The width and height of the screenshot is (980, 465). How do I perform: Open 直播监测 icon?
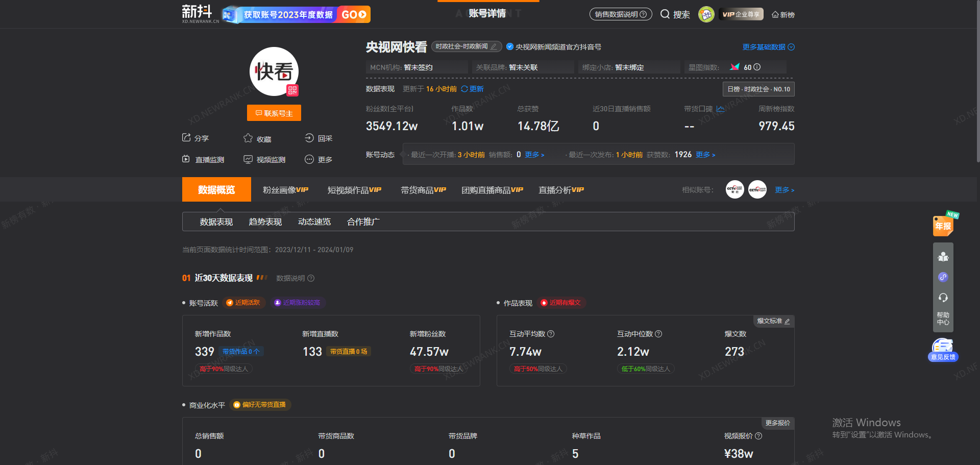click(x=186, y=159)
